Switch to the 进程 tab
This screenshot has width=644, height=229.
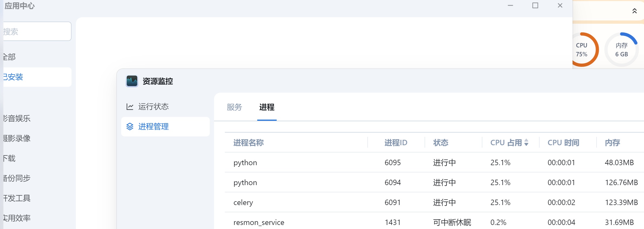267,107
